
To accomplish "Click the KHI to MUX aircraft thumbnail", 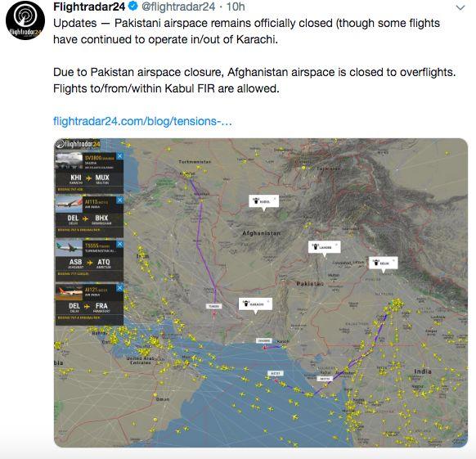I will click(x=69, y=161).
